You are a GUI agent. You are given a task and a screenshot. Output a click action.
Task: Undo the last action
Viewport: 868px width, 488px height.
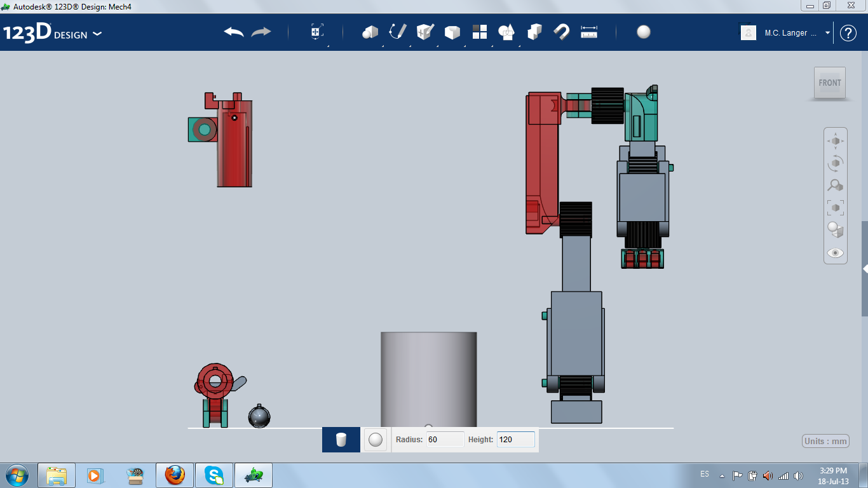click(234, 32)
